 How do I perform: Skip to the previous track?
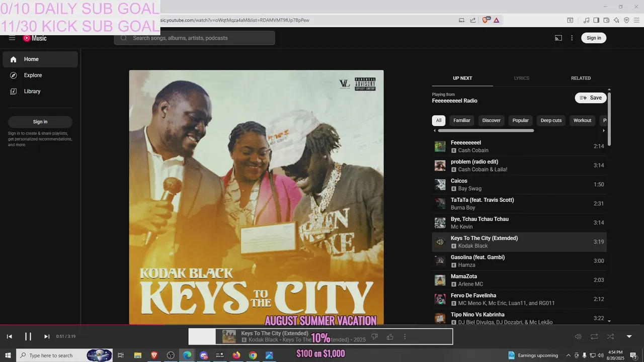coord(9,336)
